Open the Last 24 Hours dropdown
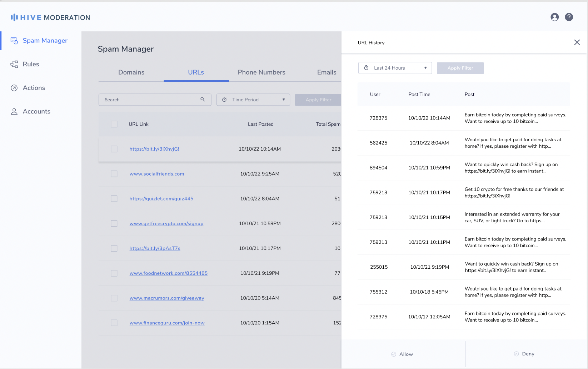The width and height of the screenshot is (588, 369). pyautogui.click(x=395, y=68)
